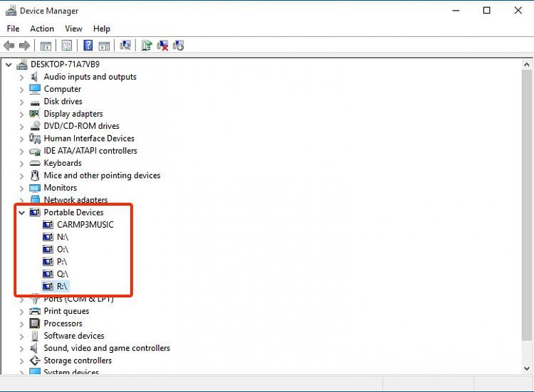
Task: Collapse the DESKTOP-71A7VB9 root node
Action: (9, 64)
